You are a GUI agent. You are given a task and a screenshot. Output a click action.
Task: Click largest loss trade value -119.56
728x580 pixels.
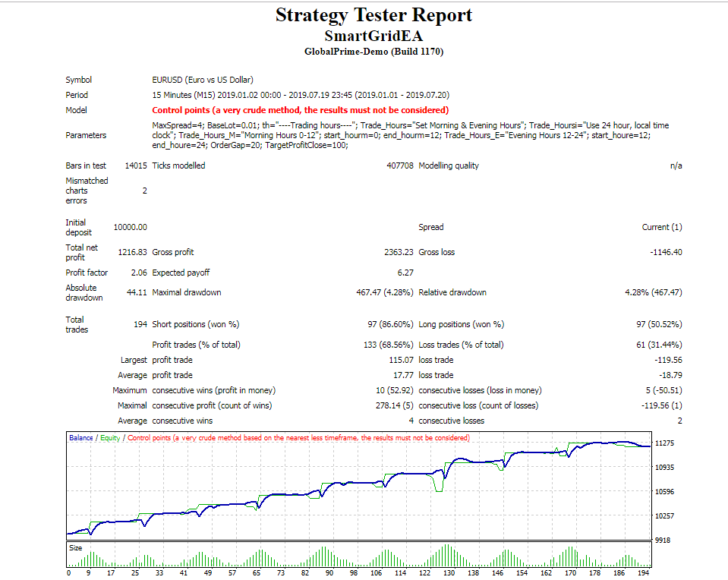point(668,360)
